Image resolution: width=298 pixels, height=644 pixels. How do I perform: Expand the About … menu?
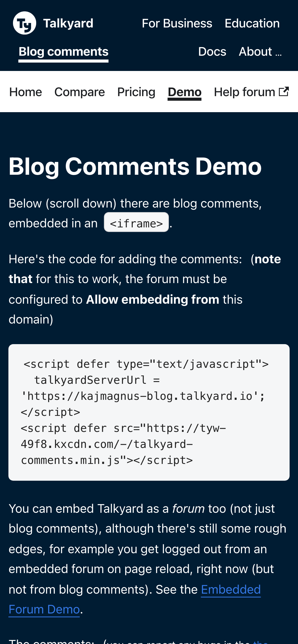coord(260,52)
